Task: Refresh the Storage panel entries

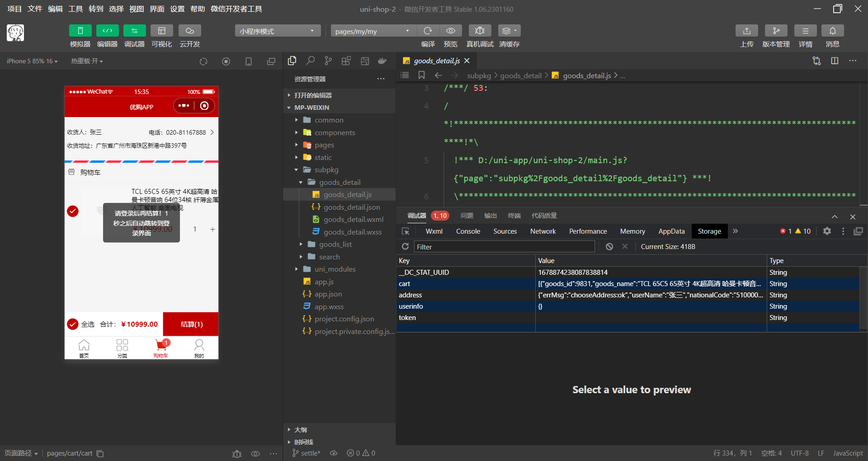Action: point(406,246)
